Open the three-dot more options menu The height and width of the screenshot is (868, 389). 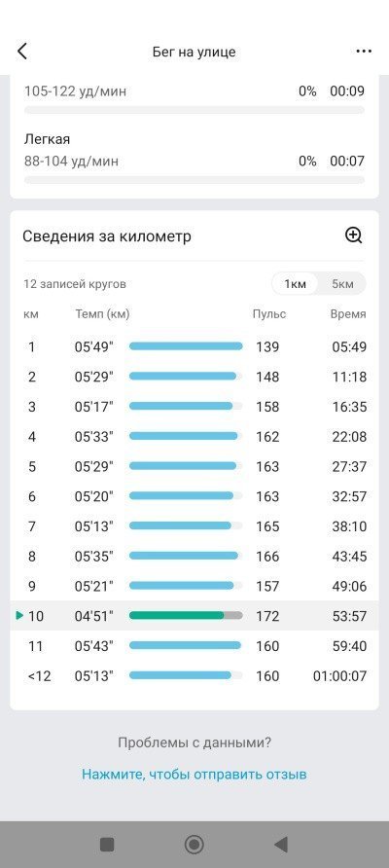click(x=364, y=52)
